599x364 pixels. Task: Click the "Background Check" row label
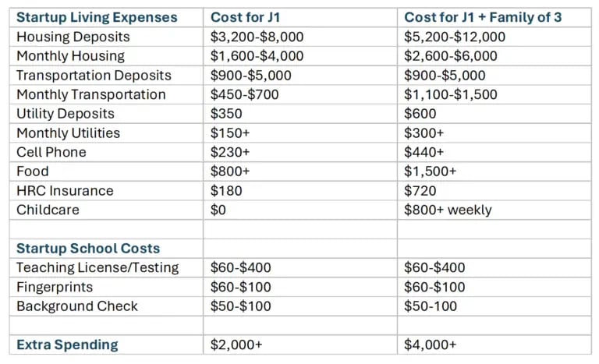[x=77, y=306]
